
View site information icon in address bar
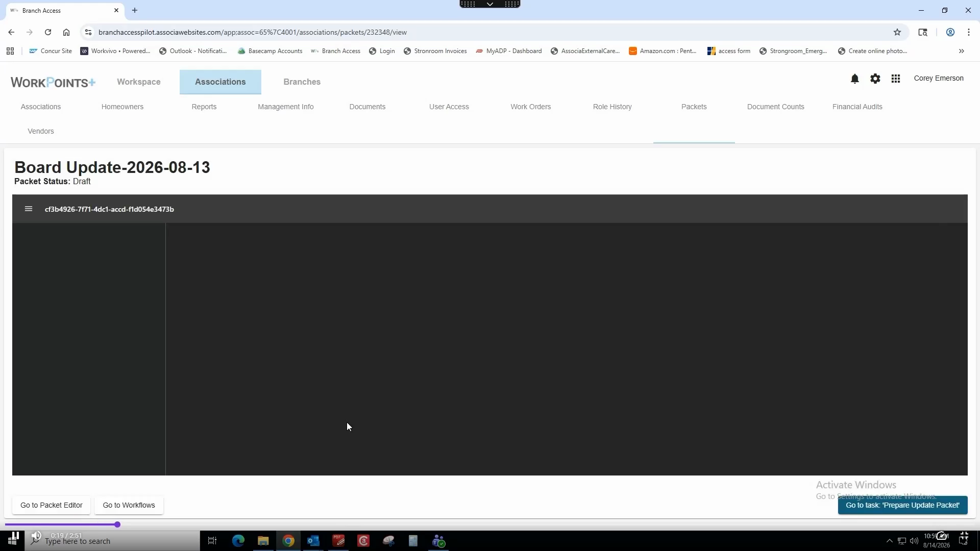(88, 32)
